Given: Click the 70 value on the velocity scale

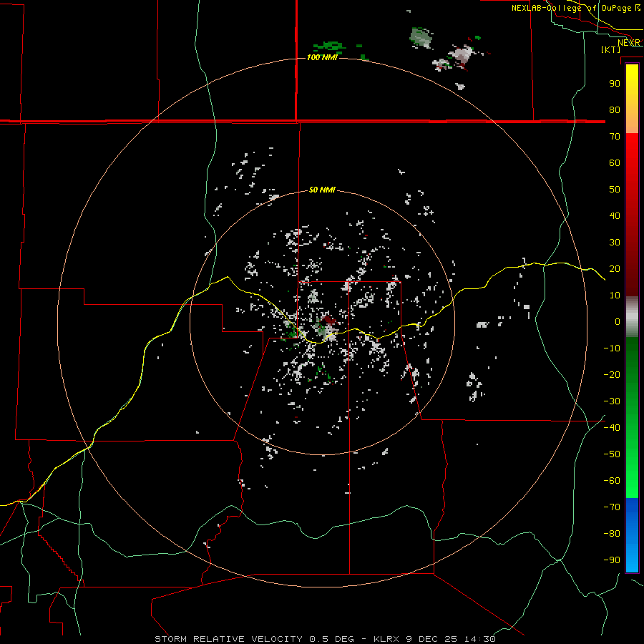Looking at the screenshot, I should click(615, 137).
